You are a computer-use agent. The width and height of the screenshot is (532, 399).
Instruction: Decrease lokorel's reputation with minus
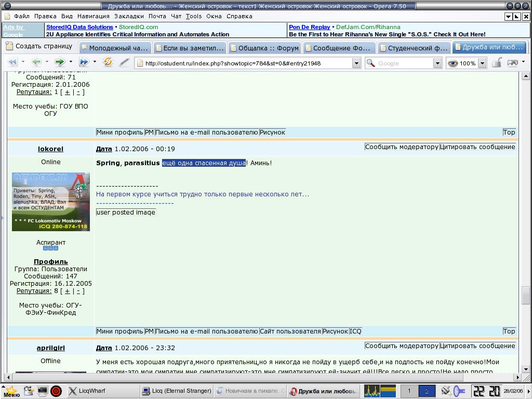(x=78, y=291)
